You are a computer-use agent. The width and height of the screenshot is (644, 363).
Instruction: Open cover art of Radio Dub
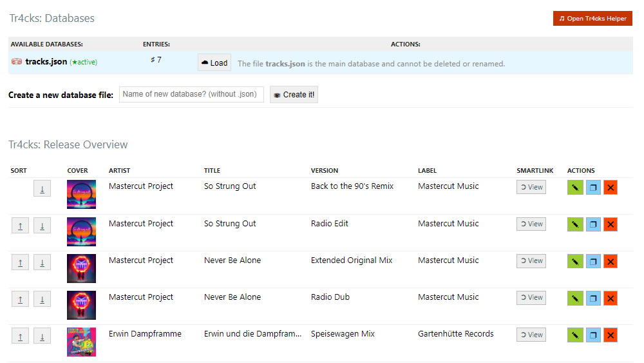[81, 305]
